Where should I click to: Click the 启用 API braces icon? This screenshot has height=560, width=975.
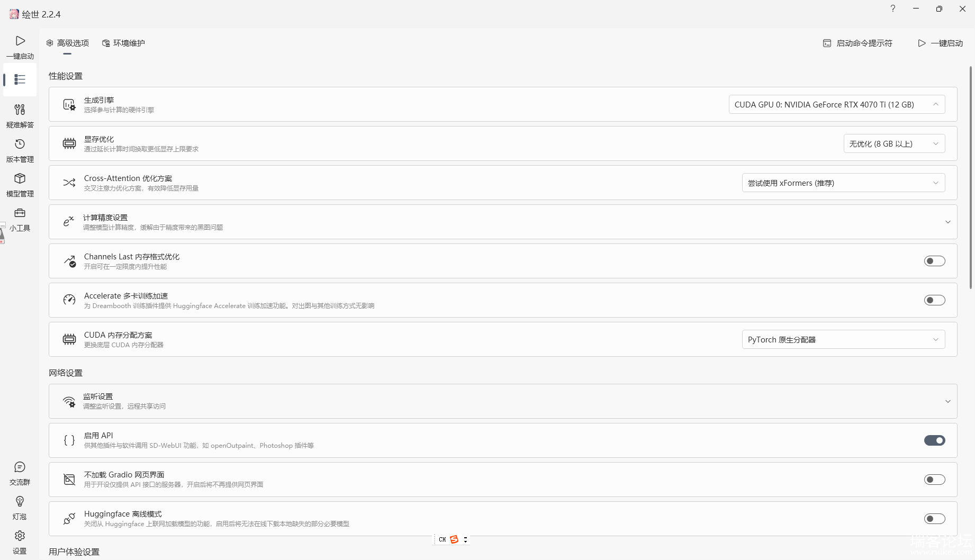click(x=69, y=440)
